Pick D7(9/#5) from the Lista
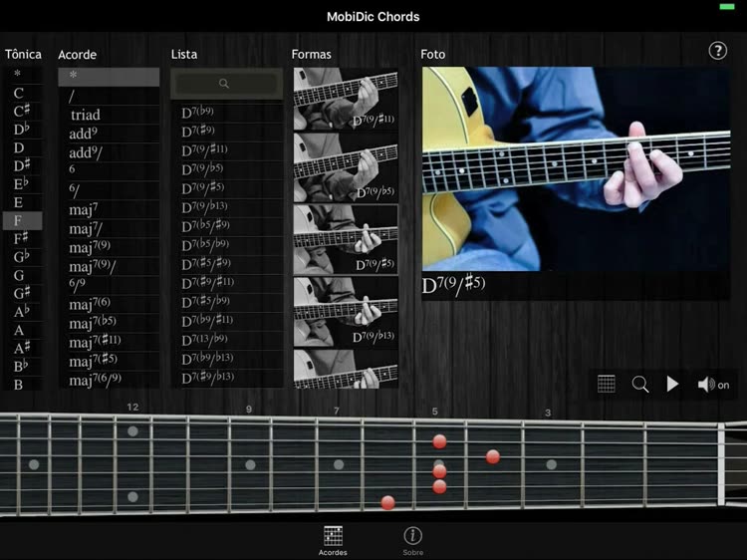 (x=226, y=188)
